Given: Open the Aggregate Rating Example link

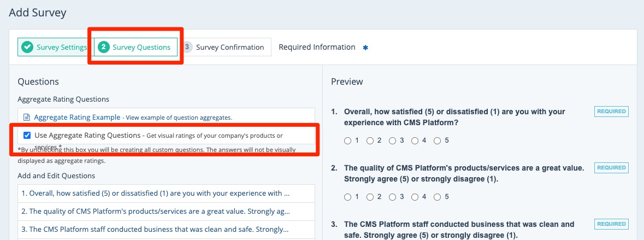Looking at the screenshot, I should point(77,117).
